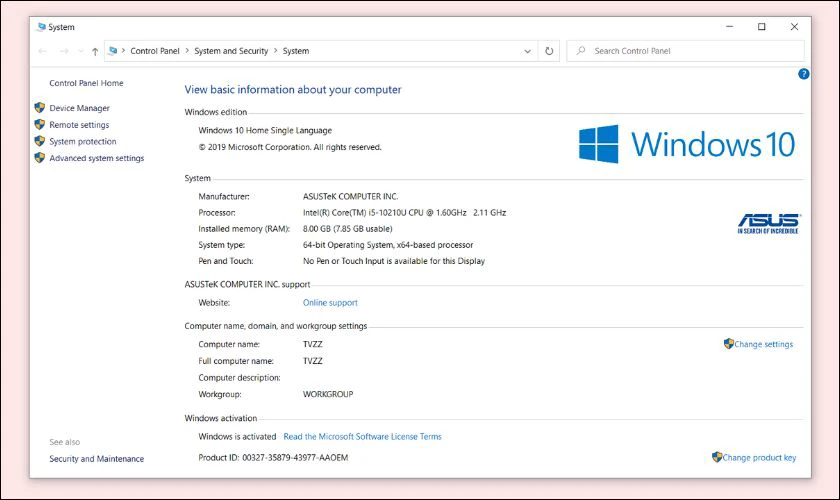Select Windows 10 Home Single Language text
840x500 pixels.
265,130
